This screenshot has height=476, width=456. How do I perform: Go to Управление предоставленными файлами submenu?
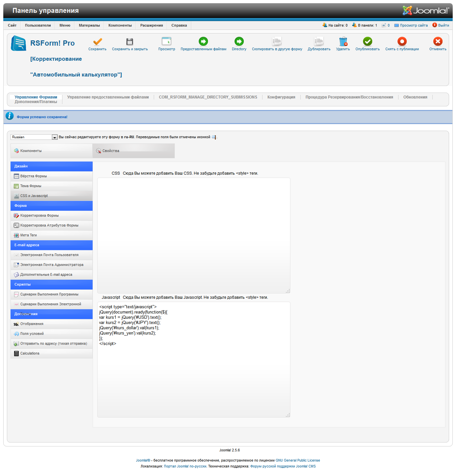pyautogui.click(x=108, y=97)
